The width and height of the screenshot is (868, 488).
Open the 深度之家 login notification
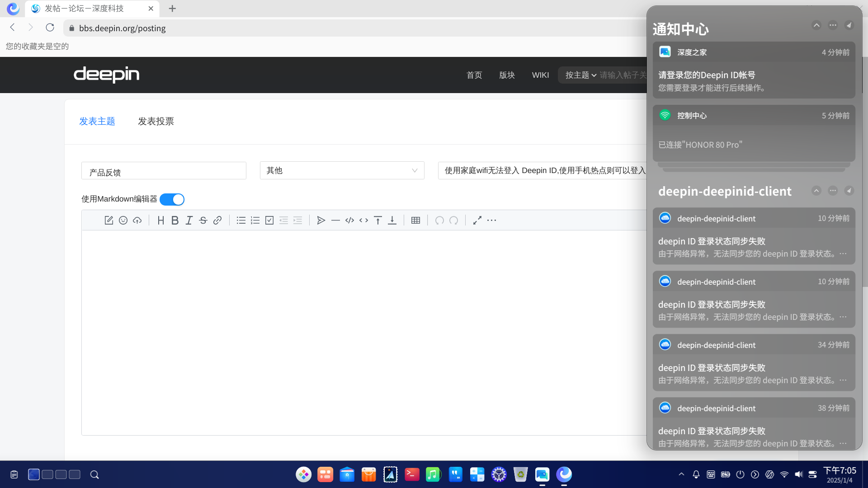click(x=754, y=70)
